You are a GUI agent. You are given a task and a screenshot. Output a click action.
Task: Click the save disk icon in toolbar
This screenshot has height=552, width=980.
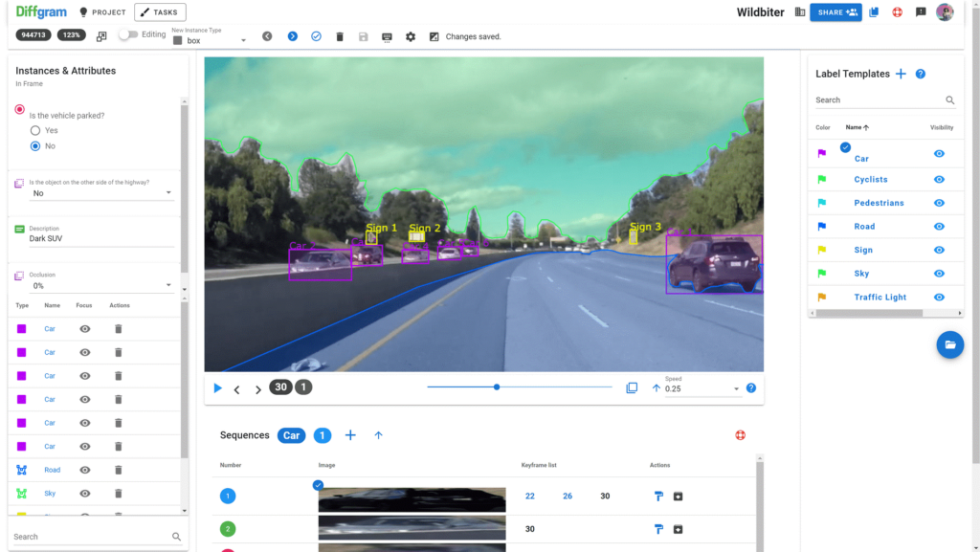363,37
